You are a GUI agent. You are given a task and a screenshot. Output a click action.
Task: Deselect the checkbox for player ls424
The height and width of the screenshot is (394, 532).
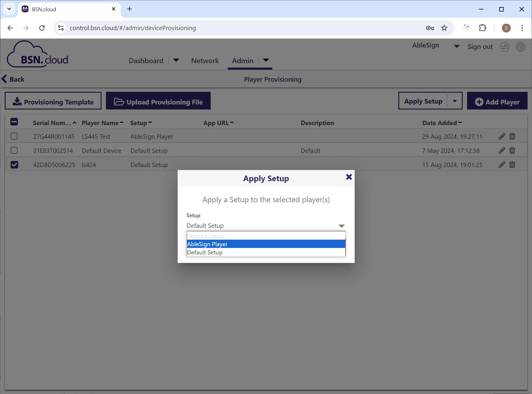click(x=14, y=164)
